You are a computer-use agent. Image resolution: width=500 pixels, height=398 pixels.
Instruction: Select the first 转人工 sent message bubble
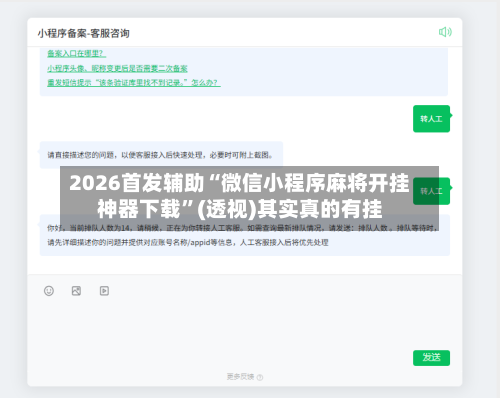point(431,119)
